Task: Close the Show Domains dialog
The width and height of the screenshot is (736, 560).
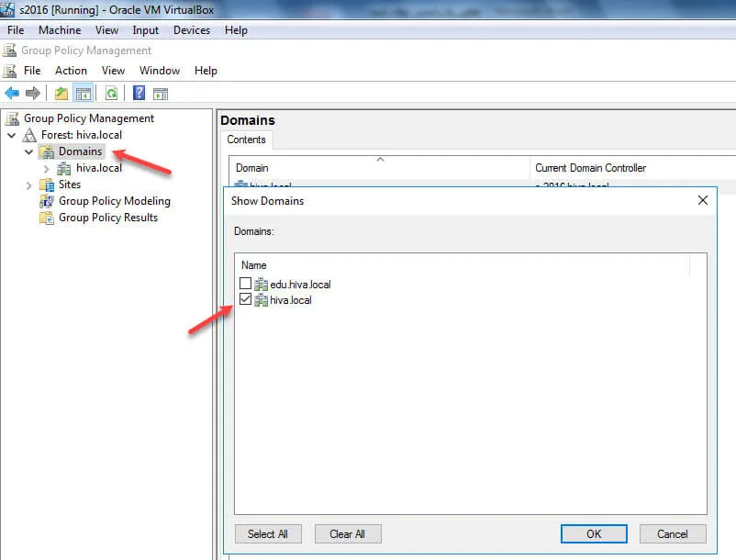Action: (x=703, y=200)
